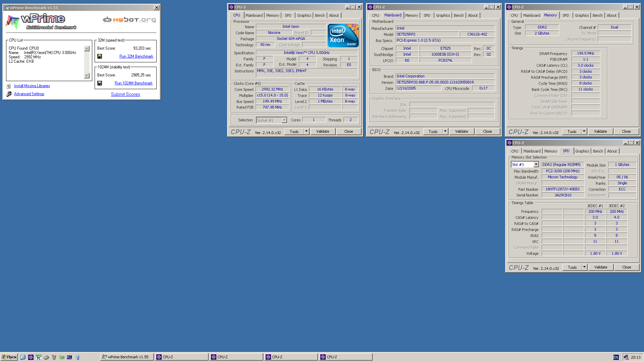The height and width of the screenshot is (362, 644).
Task: Click CPU List scroll down arrow
Action: click(87, 76)
